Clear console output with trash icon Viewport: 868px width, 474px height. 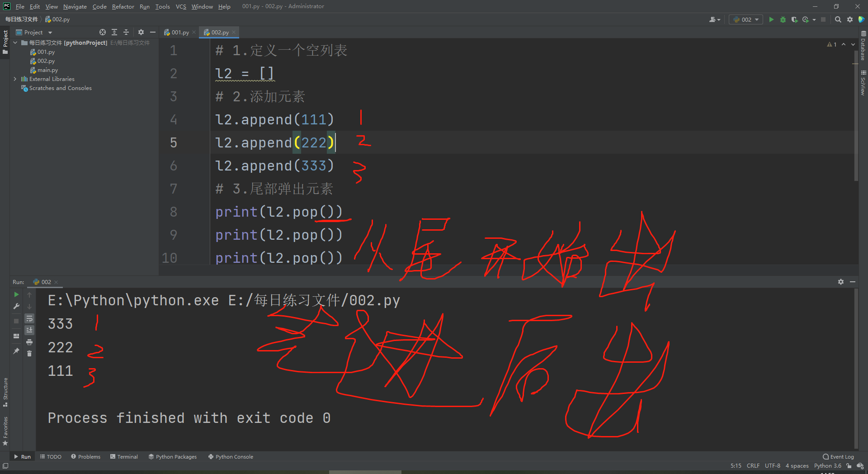(x=29, y=353)
